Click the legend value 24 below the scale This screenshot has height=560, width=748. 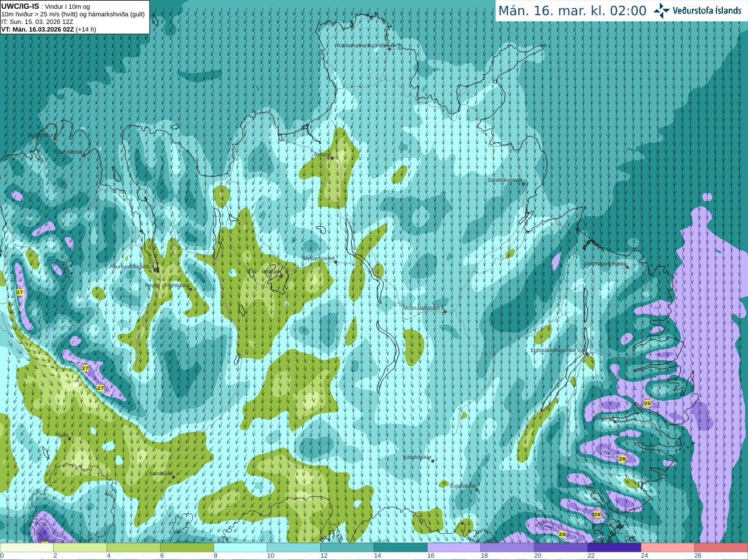[645, 556]
